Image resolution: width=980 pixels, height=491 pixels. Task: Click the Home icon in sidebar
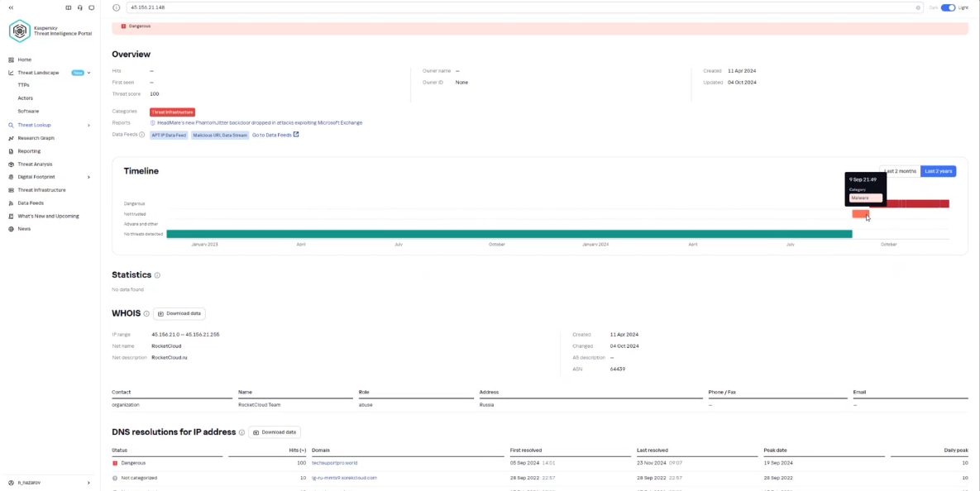[12, 60]
